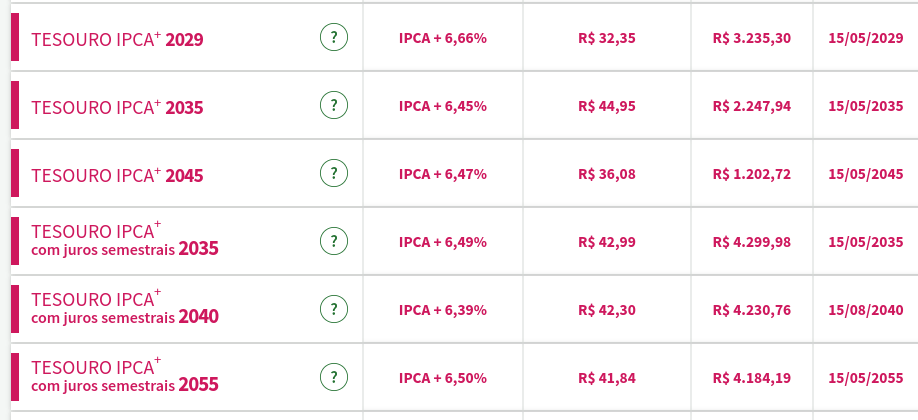
Task: Click Tesouro IPCA+ com juros semestrais 2055
Action: (124, 376)
